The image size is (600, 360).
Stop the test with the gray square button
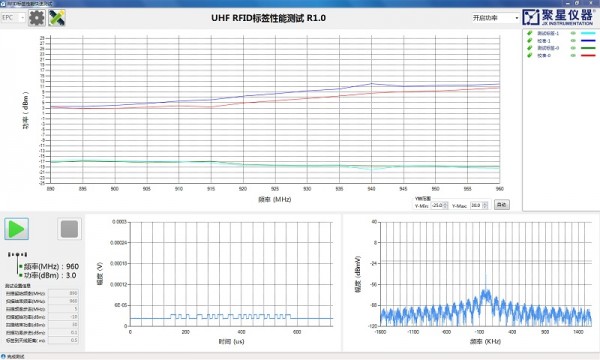coord(69,229)
